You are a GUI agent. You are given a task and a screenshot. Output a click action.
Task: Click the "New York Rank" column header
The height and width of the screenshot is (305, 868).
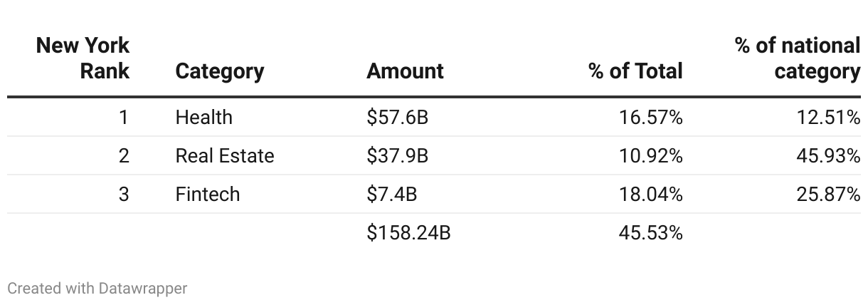(x=83, y=58)
